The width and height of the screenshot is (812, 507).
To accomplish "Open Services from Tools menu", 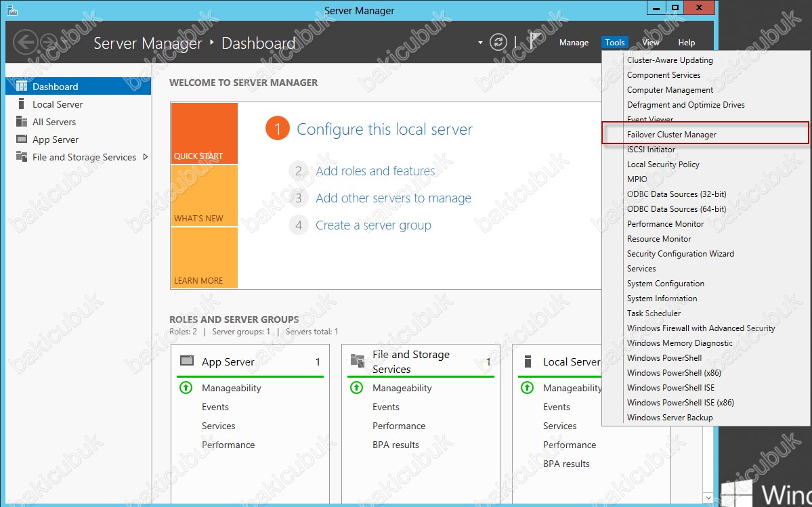I will pos(641,269).
